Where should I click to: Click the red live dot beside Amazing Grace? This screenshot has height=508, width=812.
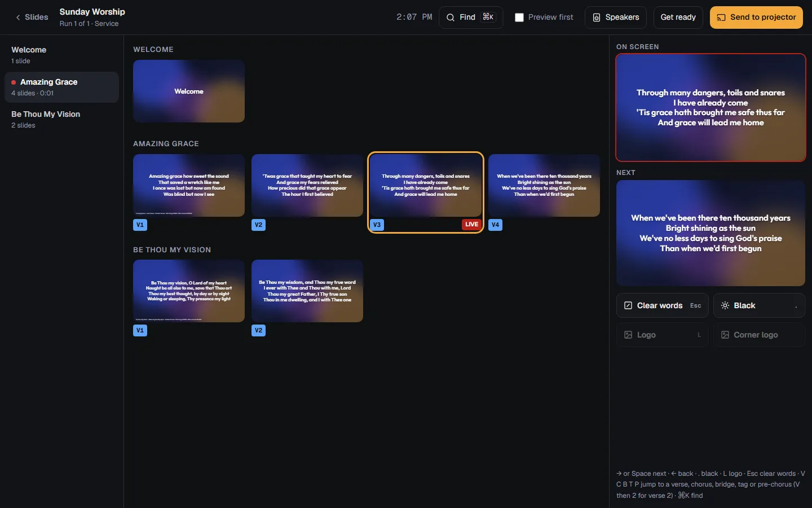coord(14,82)
